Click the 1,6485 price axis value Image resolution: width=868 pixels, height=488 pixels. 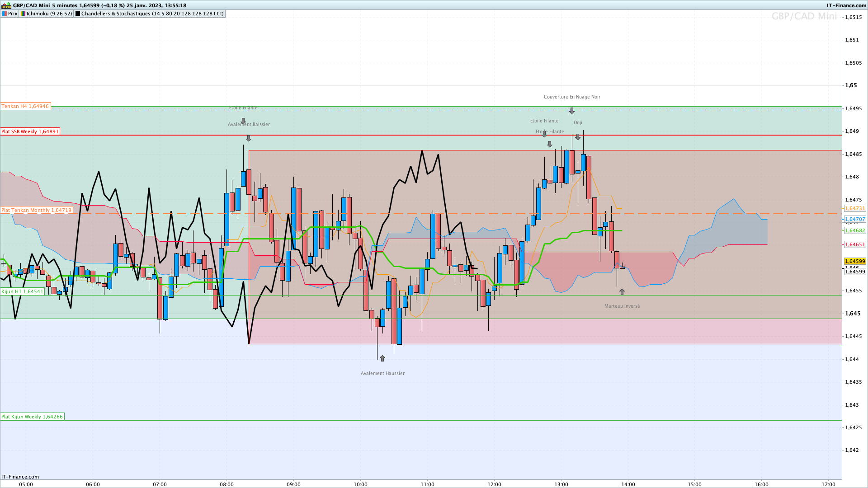point(854,154)
